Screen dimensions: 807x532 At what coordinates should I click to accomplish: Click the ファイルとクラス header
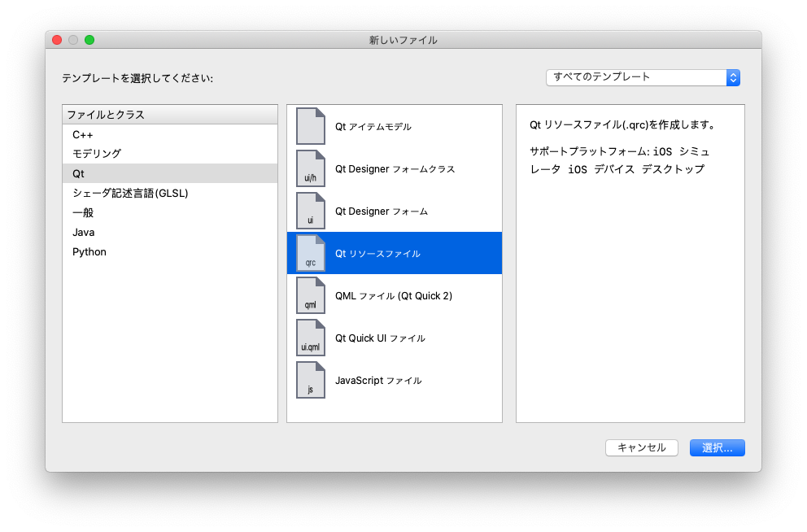(x=170, y=114)
